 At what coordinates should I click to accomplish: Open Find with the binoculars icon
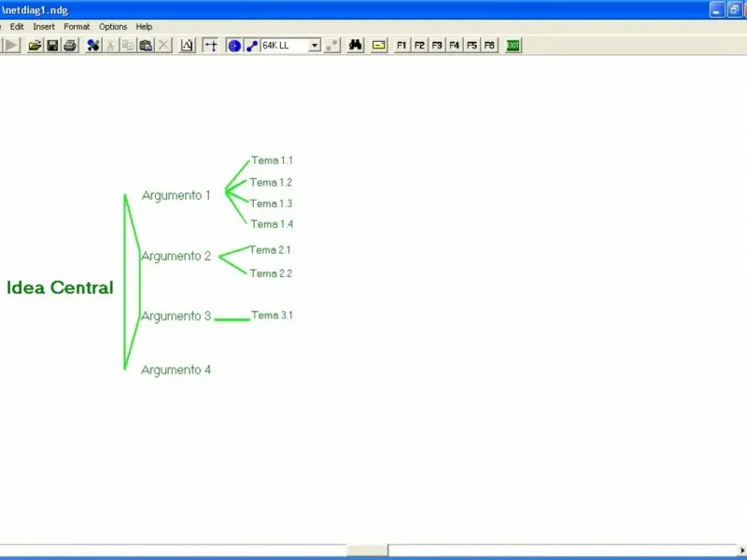coord(356,45)
